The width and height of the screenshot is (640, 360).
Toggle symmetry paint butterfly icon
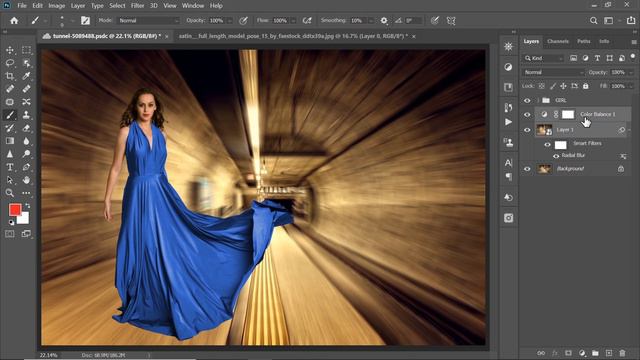[x=451, y=20]
